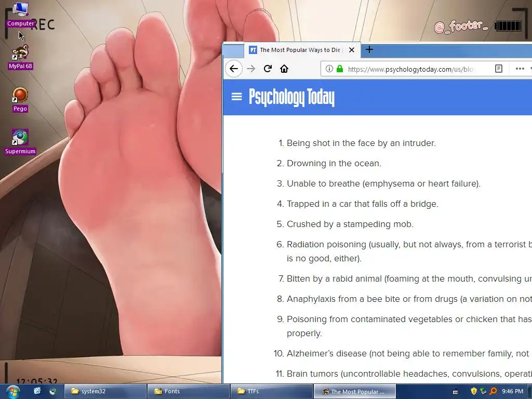
Task: Go to the browser home page
Action: click(284, 69)
